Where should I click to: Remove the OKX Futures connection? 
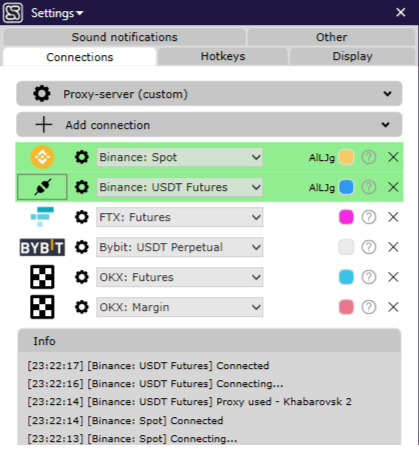pyautogui.click(x=393, y=277)
